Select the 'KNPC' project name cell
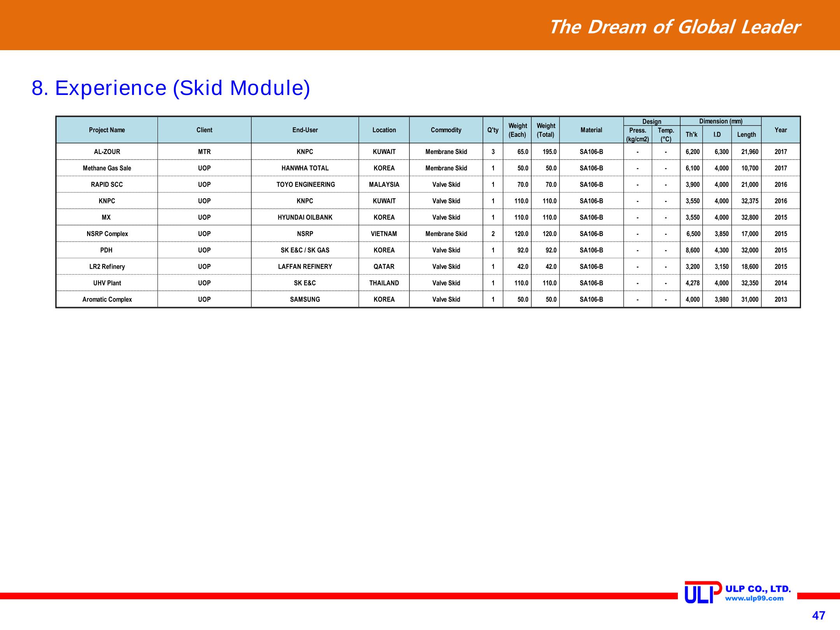The height and width of the screenshot is (630, 840). pos(107,201)
